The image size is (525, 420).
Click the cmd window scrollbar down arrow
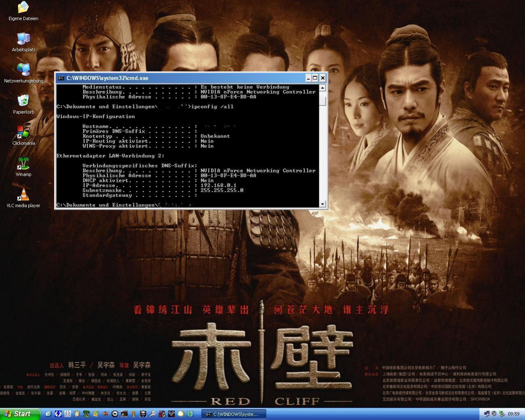click(x=323, y=204)
